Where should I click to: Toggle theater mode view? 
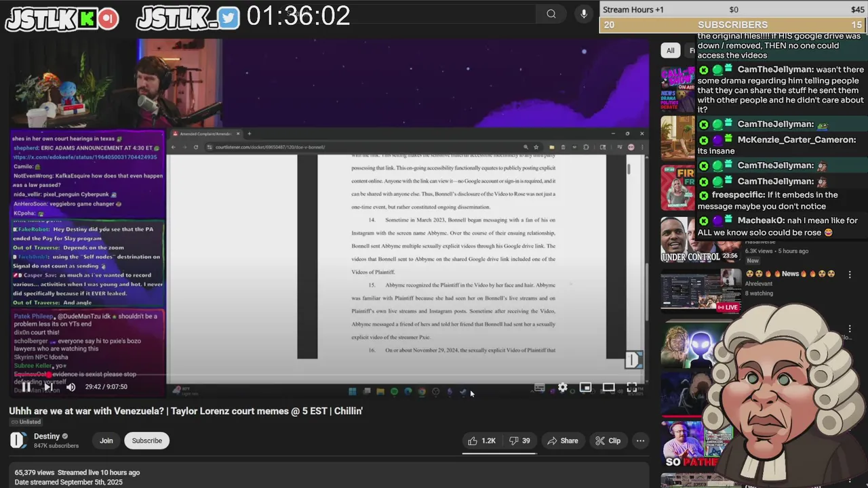tap(608, 387)
